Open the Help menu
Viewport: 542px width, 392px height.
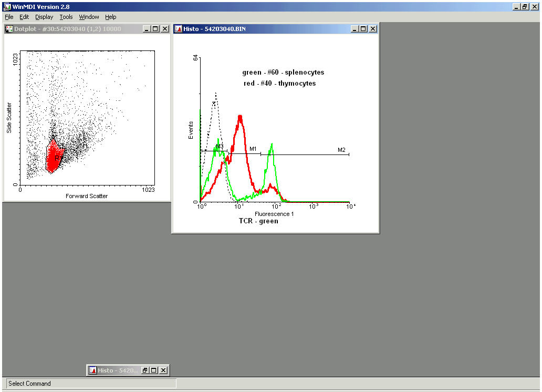110,17
